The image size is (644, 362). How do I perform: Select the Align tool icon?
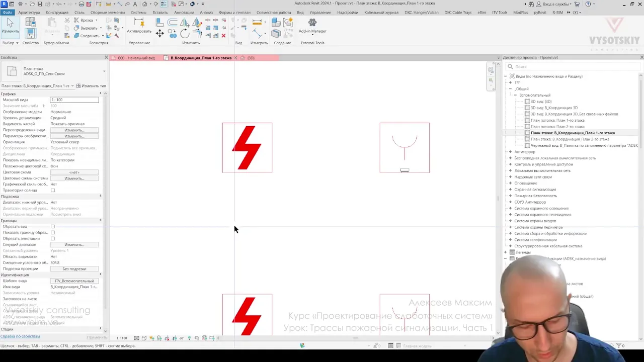(x=159, y=22)
